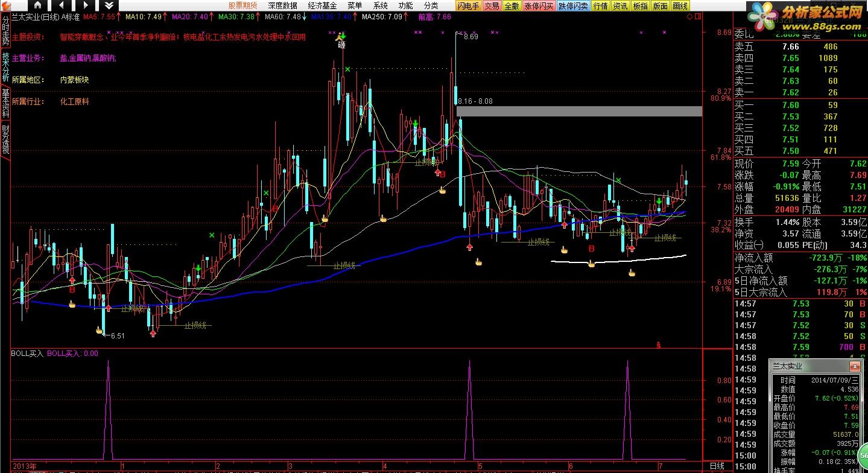Click the 净流入额 -723.9万 row
Viewport: 868px width, 473px height.
tap(799, 258)
